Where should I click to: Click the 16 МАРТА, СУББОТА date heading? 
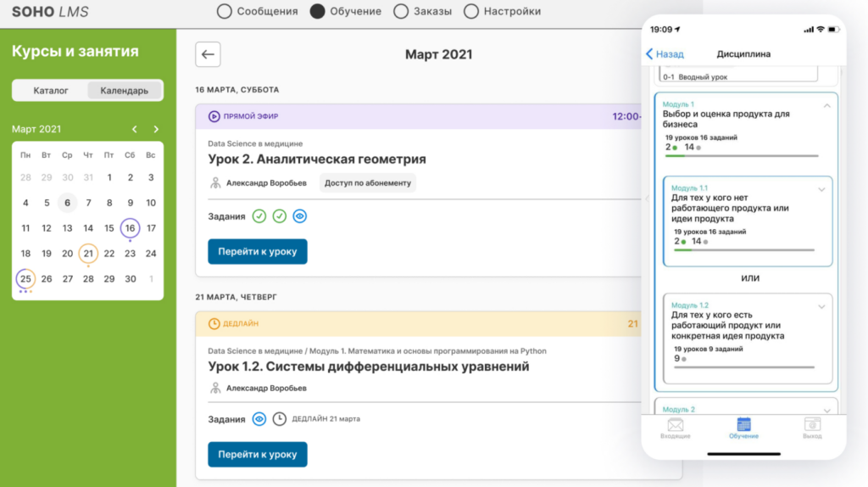[x=237, y=90]
